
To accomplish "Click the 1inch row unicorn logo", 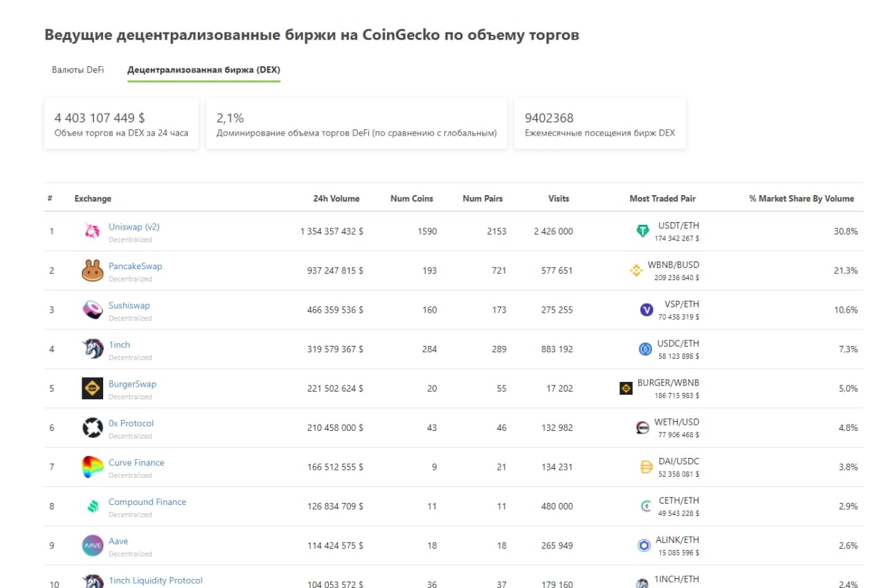I will pos(92,349).
